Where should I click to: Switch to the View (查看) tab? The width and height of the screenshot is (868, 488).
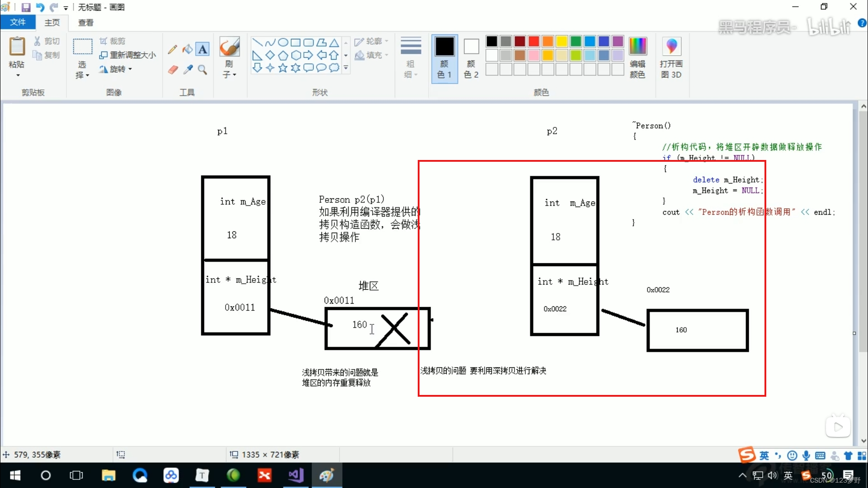[85, 23]
